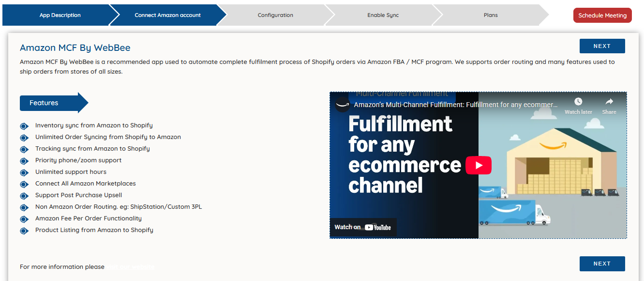
Task: Open the visit our website link
Action: tap(131, 267)
